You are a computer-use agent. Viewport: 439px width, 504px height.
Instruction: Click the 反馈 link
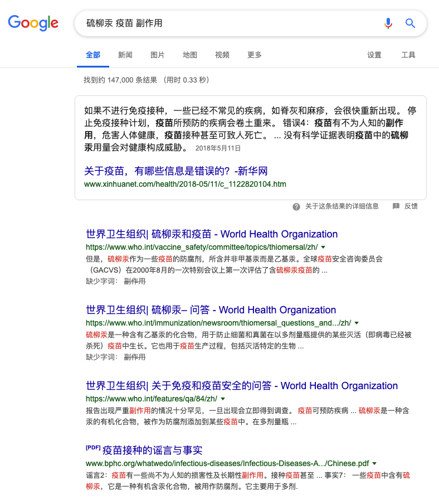(411, 206)
